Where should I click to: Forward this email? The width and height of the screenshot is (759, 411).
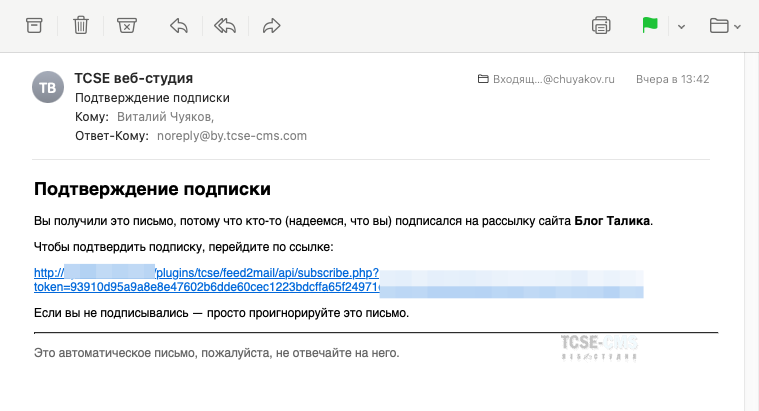tap(271, 25)
